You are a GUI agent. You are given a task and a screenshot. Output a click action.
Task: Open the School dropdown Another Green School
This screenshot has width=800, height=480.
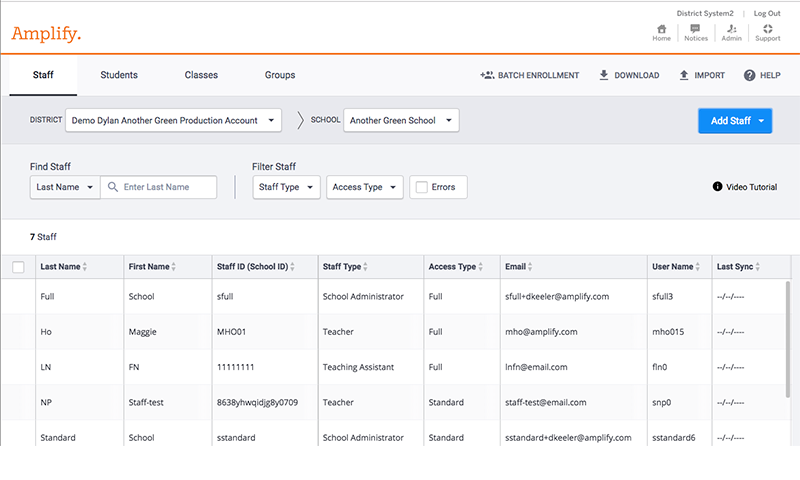click(x=402, y=120)
